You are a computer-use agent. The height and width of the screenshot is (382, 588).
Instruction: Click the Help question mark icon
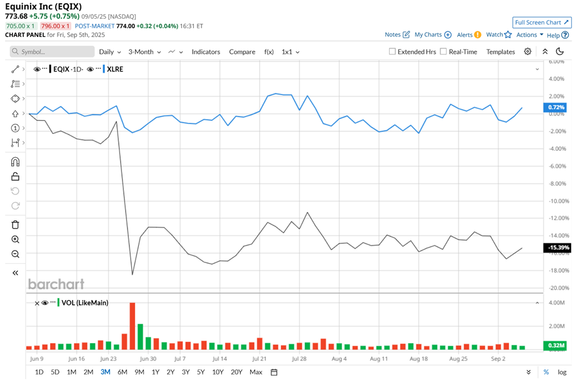pyautogui.click(x=565, y=35)
